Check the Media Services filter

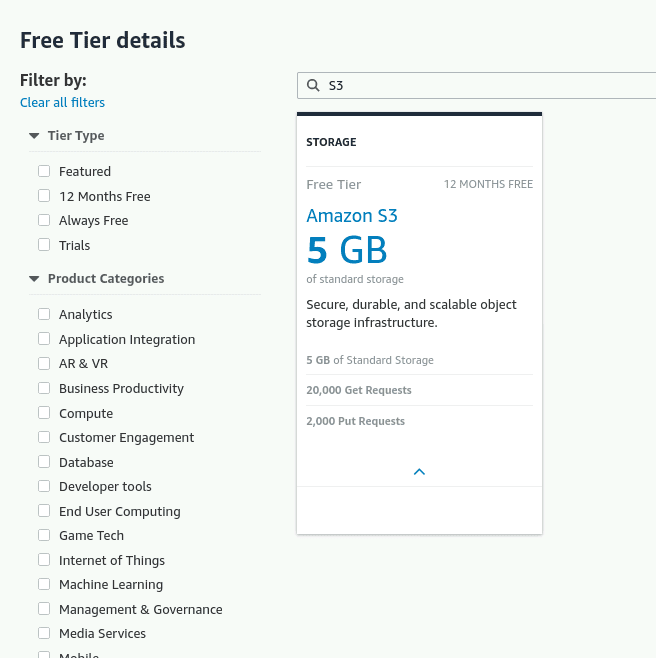point(44,633)
